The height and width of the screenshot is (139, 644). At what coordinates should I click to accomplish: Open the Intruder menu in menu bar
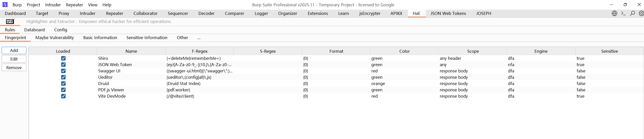pyautogui.click(x=53, y=5)
